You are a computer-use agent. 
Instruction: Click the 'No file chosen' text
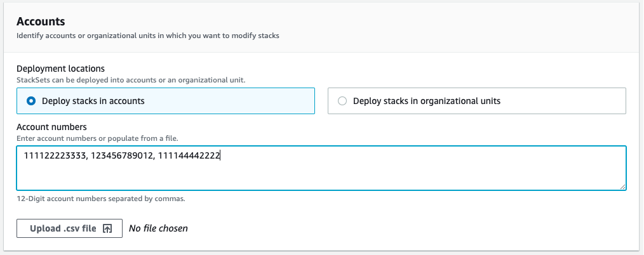[158, 228]
